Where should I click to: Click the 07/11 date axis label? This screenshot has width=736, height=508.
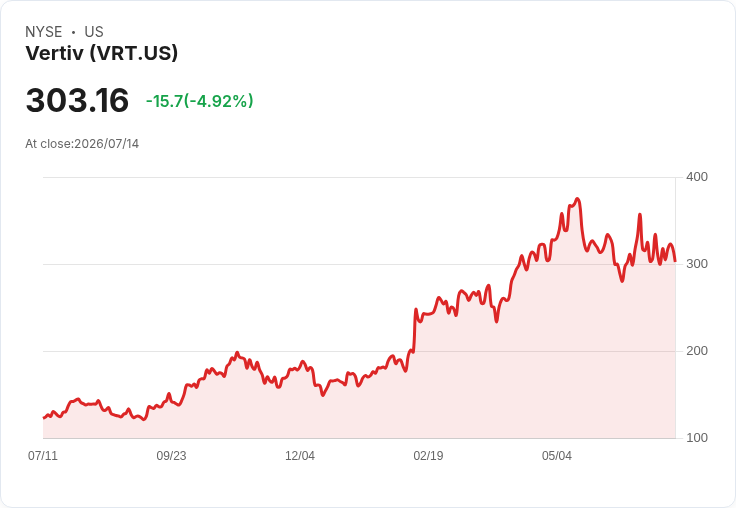coord(43,455)
